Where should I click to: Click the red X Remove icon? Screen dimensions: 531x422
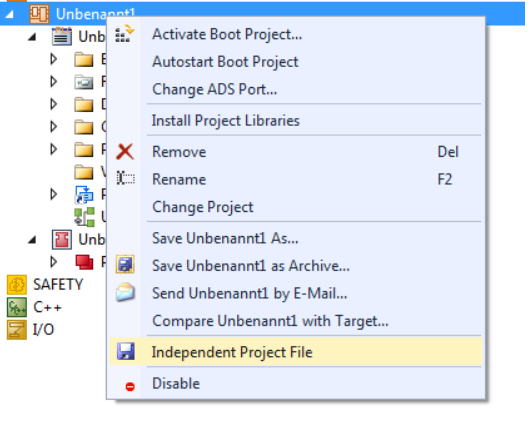[x=125, y=151]
